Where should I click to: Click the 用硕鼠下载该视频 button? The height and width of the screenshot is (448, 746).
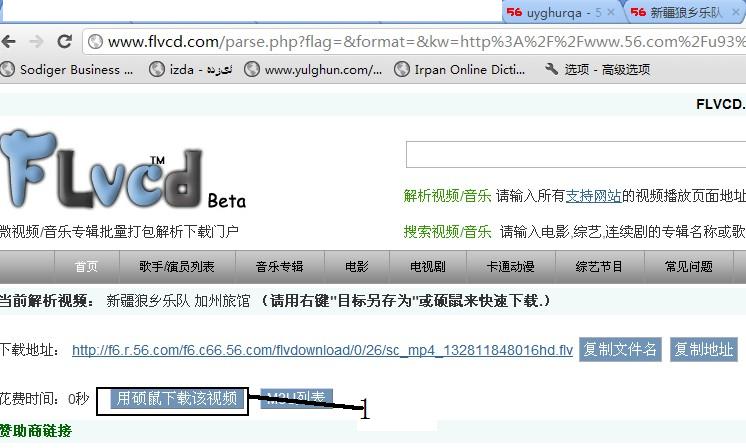177,399
